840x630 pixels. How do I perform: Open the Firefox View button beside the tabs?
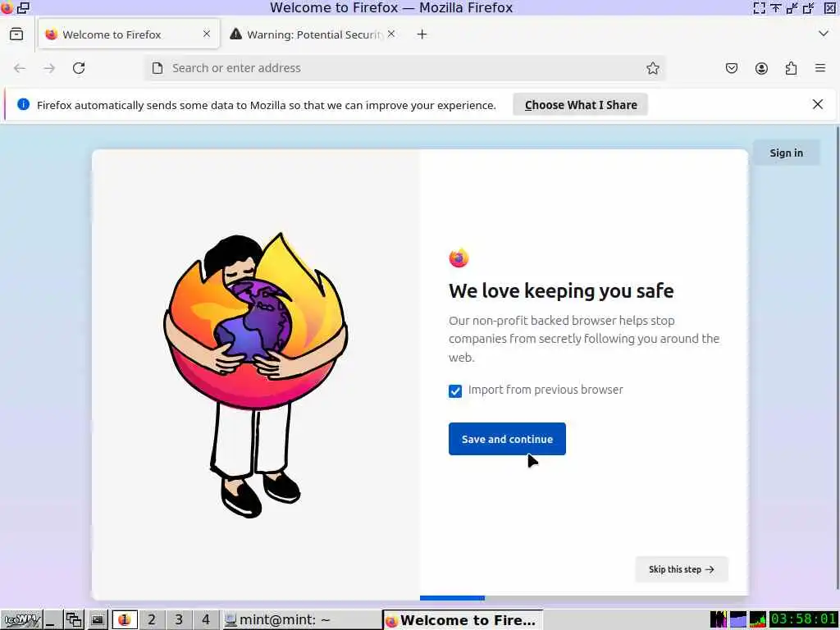click(16, 34)
